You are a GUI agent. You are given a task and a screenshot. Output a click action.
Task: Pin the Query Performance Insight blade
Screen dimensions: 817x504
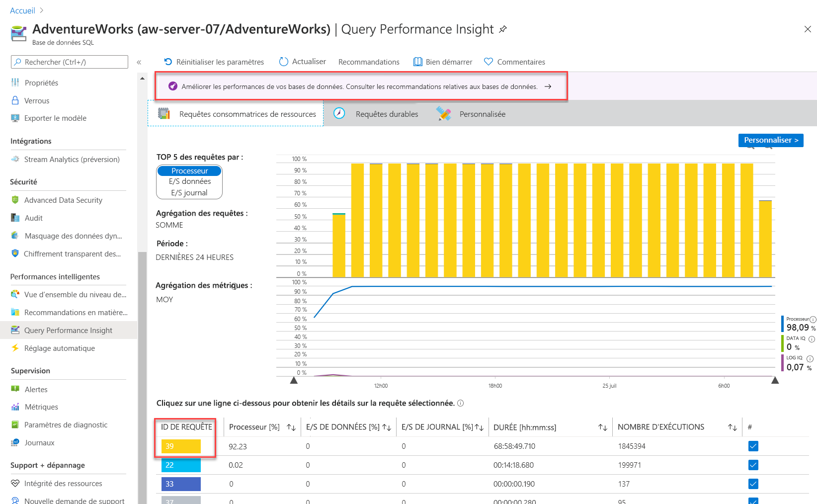click(x=503, y=29)
